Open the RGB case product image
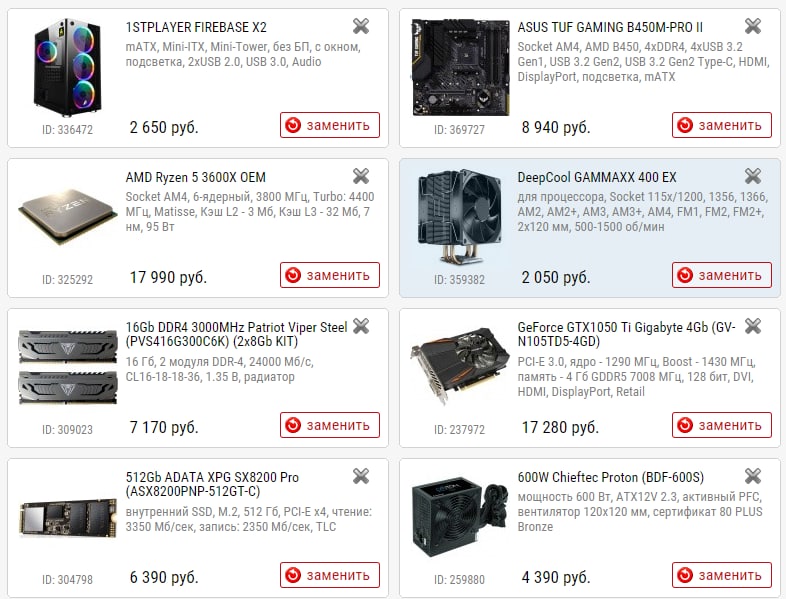This screenshot has height=599, width=786. coord(67,67)
